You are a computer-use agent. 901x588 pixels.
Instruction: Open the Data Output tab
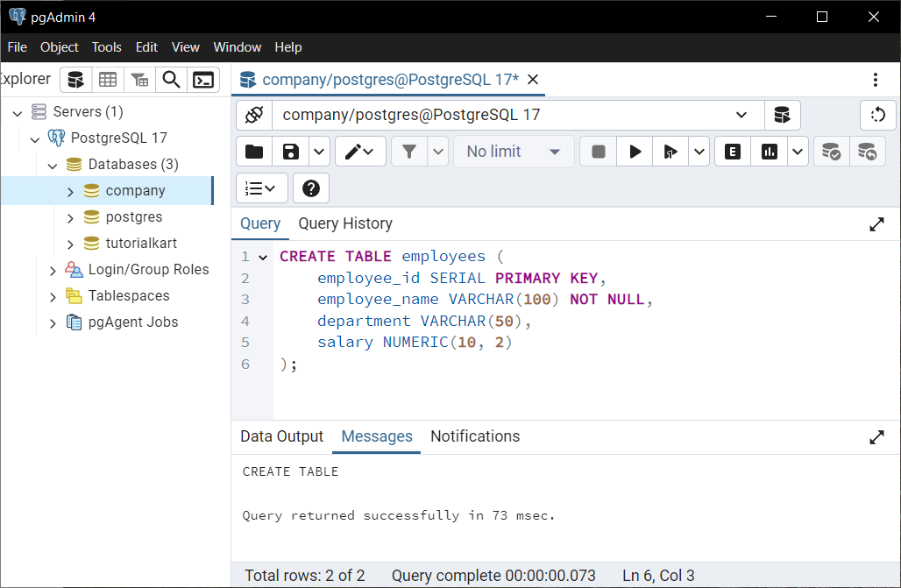[x=280, y=436]
